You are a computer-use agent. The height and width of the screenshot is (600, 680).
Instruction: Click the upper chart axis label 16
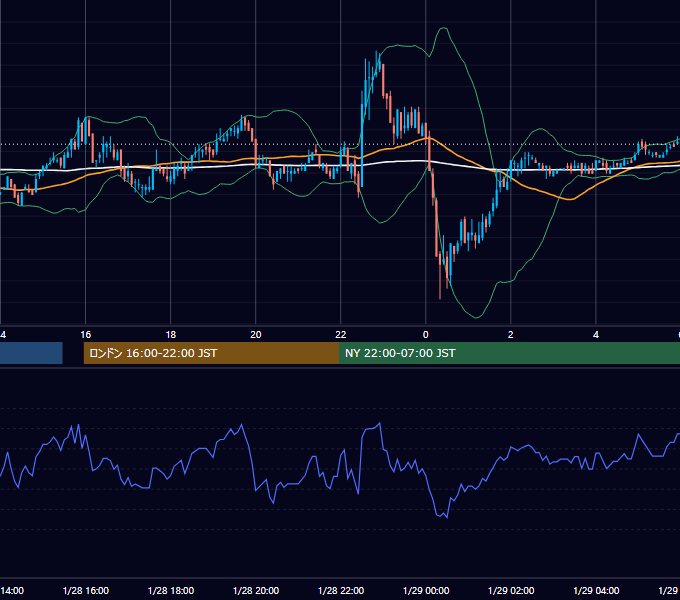click(85, 335)
